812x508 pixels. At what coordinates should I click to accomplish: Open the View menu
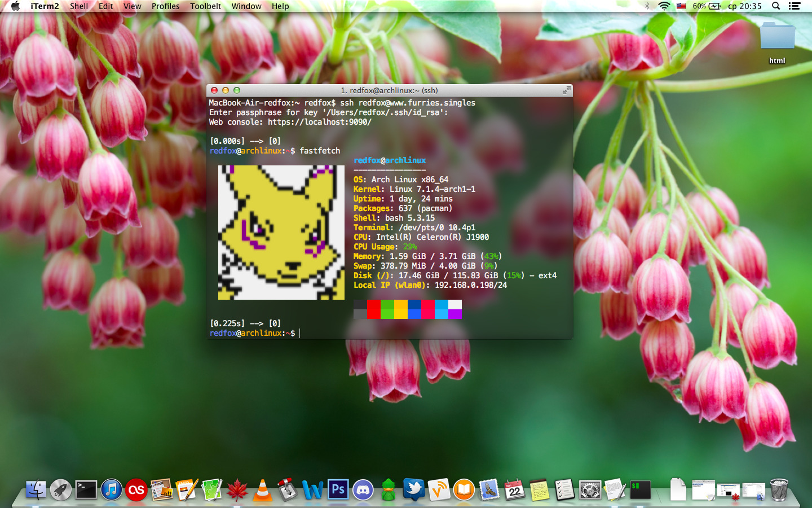pos(133,6)
